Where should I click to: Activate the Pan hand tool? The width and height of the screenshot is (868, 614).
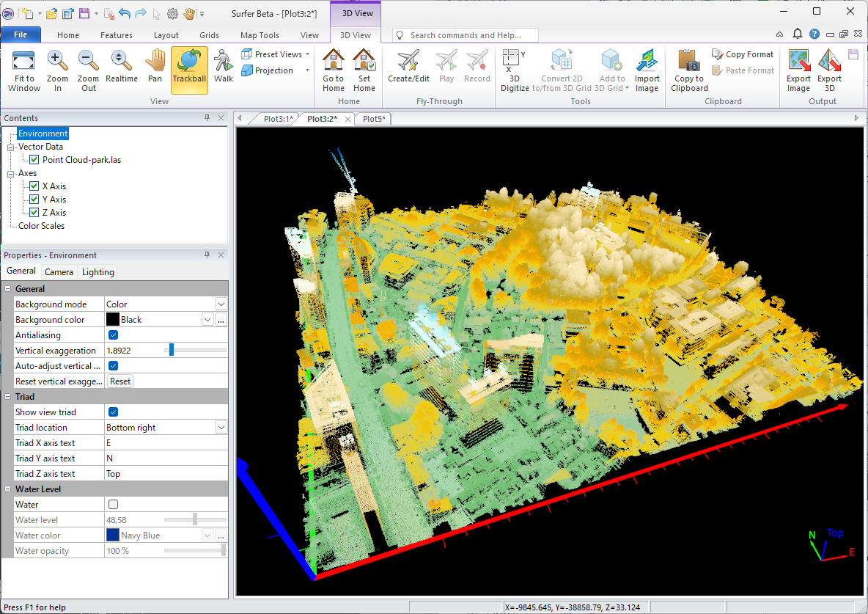155,70
